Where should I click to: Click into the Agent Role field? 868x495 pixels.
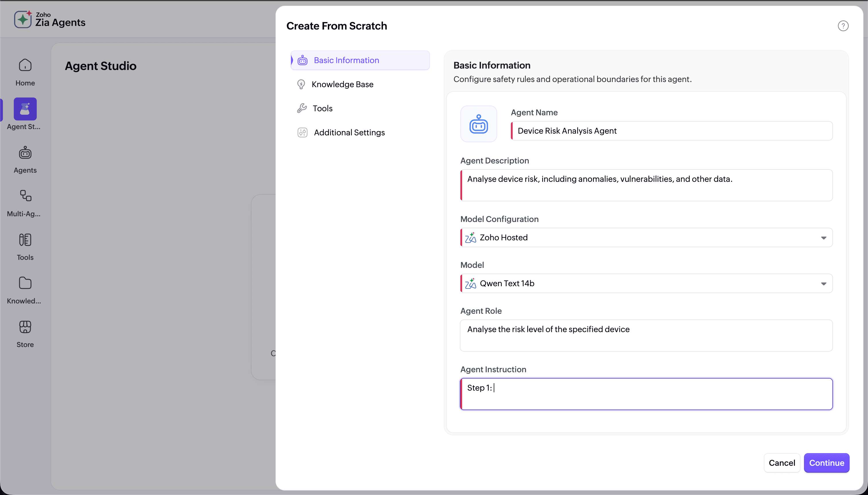pos(646,336)
